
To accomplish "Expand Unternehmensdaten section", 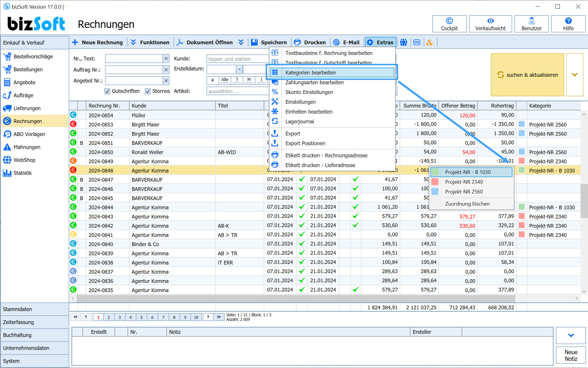I will pyautogui.click(x=35, y=348).
